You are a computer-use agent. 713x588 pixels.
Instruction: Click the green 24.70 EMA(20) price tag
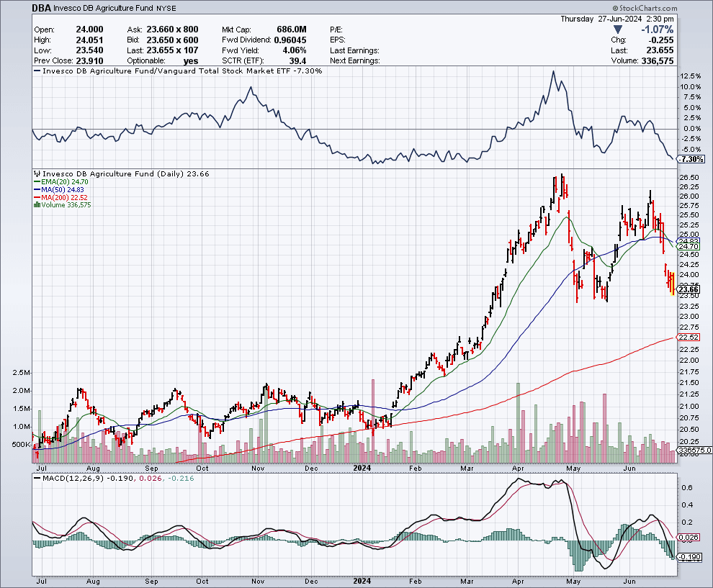[x=689, y=247]
